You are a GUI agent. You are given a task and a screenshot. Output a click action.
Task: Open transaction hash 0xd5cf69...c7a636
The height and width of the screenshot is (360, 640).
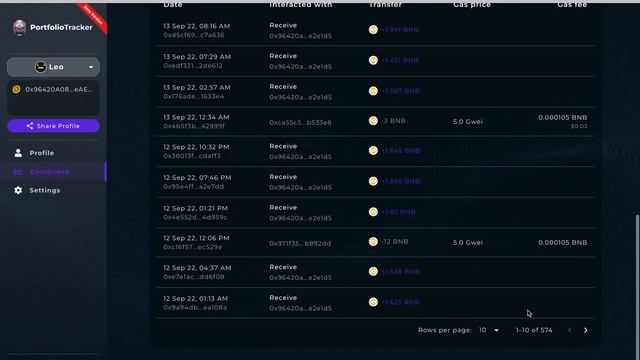193,35
